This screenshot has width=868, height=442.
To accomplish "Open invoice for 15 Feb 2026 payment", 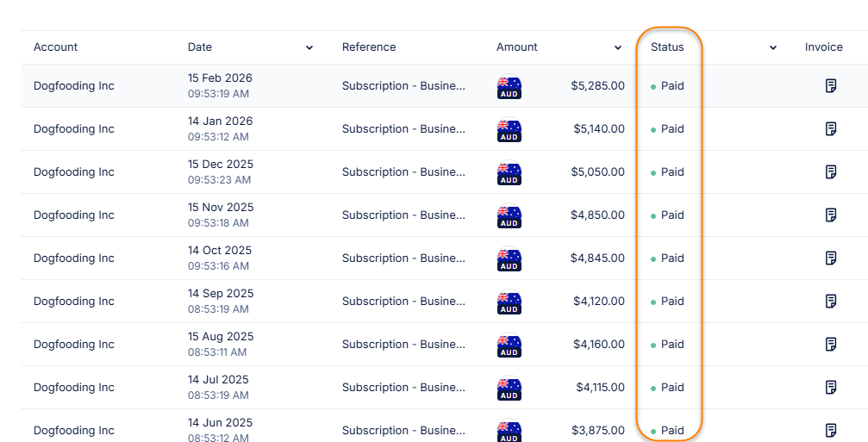I will point(831,86).
